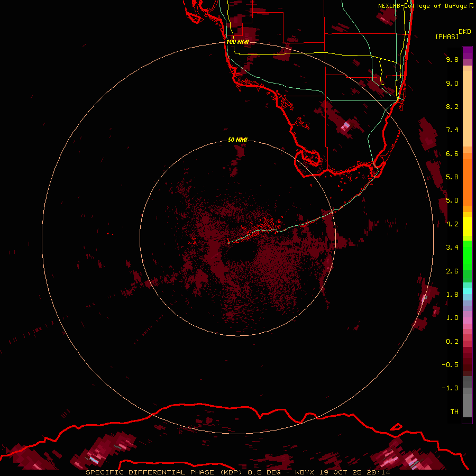Click the -0.5 scale value
The image size is (476, 476).
(x=450, y=365)
